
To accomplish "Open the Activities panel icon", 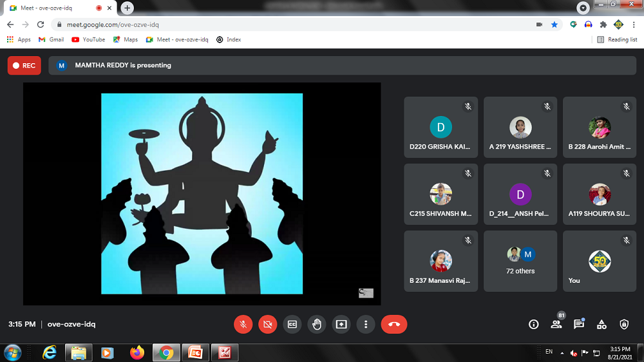I will pos(601,325).
